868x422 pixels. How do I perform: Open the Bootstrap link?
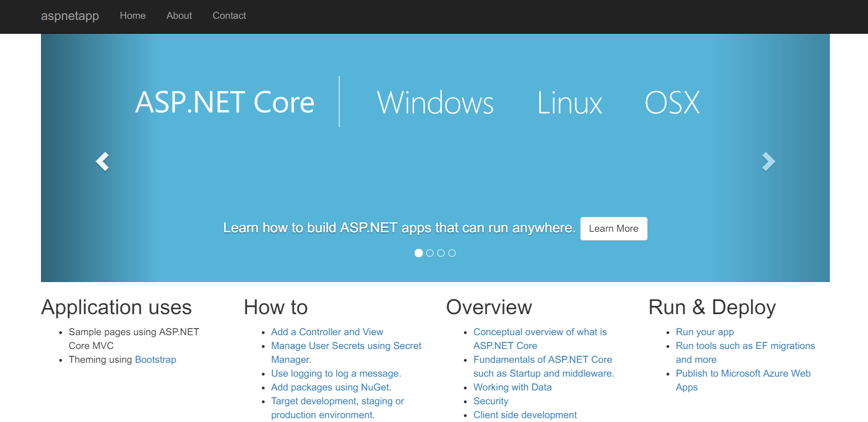[x=156, y=360]
